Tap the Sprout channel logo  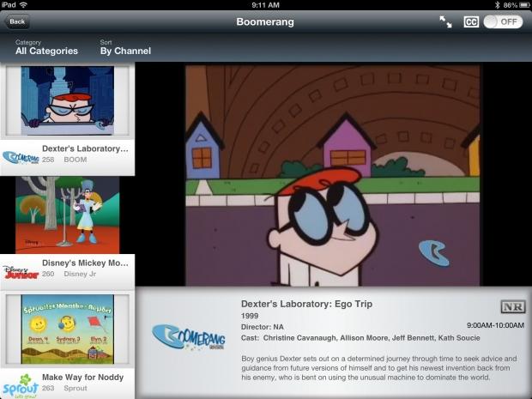tap(21, 386)
